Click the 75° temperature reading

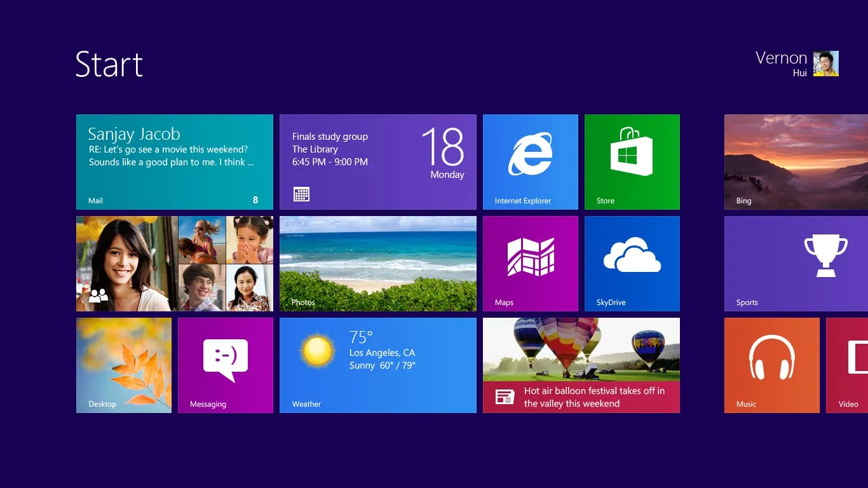361,336
